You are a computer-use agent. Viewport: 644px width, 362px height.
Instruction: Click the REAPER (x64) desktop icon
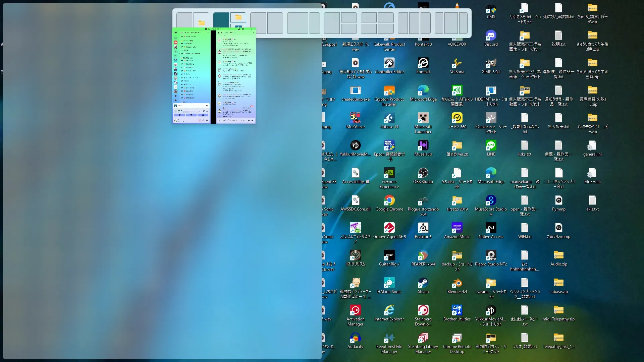(x=423, y=256)
